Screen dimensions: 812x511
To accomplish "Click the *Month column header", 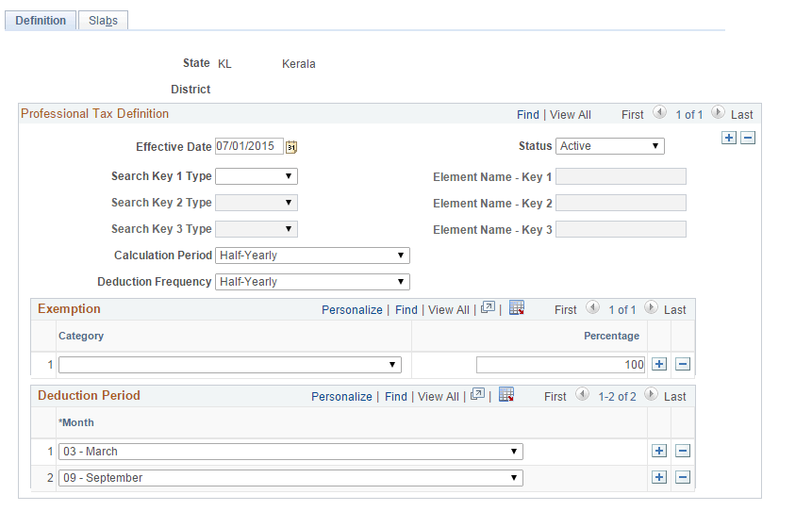I will pyautogui.click(x=76, y=422).
